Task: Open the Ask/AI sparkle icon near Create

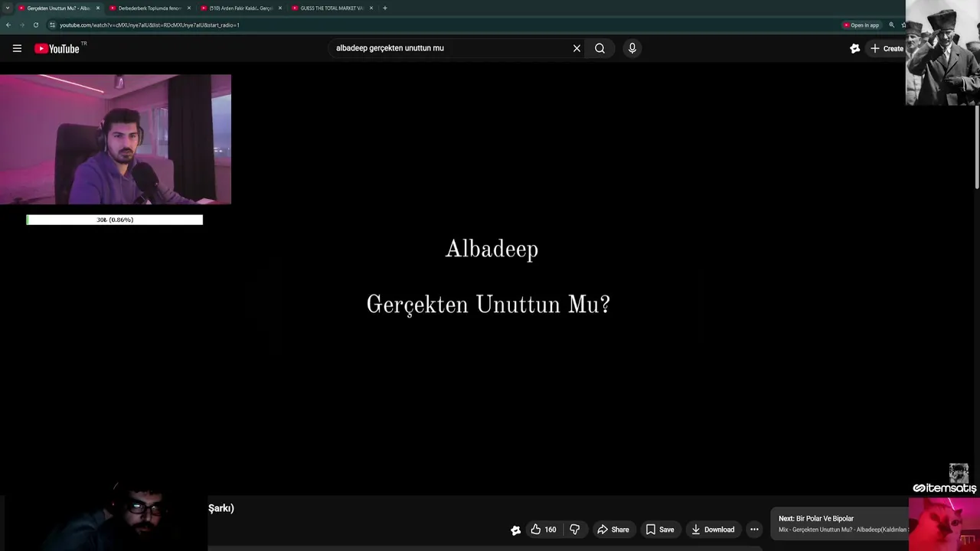Action: 854,48
